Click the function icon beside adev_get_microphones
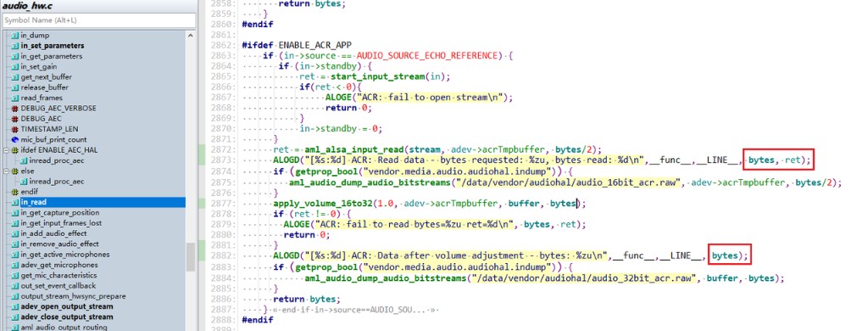This screenshot has width=868, height=331. pyautogui.click(x=15, y=265)
